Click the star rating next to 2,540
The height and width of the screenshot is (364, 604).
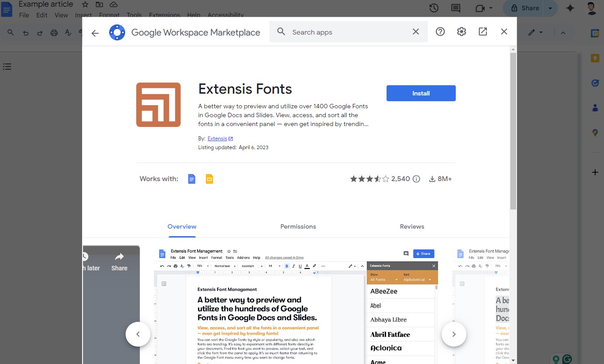pos(370,179)
